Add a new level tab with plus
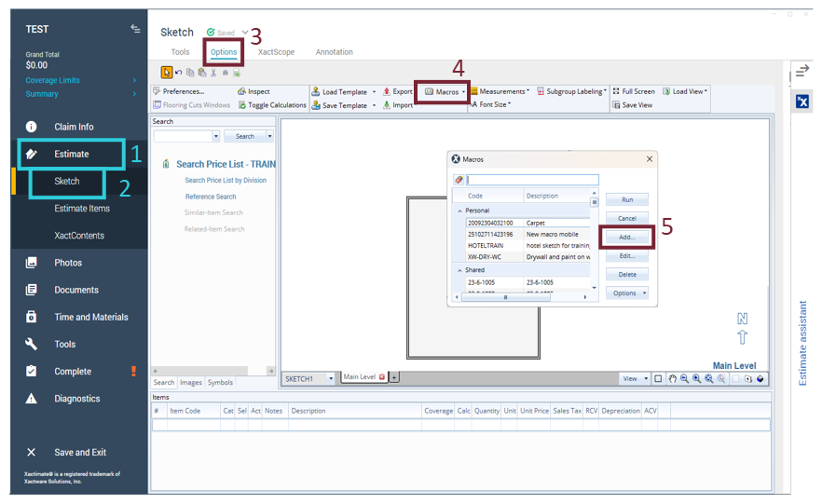 pyautogui.click(x=393, y=377)
